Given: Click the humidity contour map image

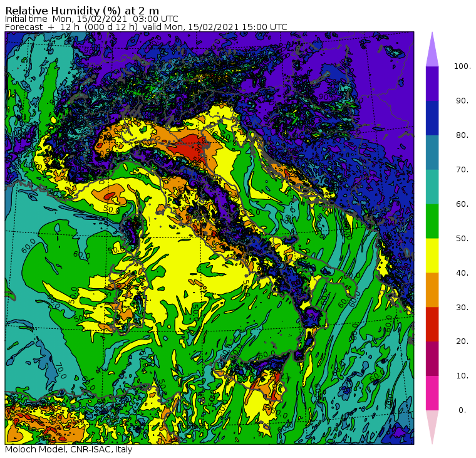Looking at the screenshot, I should [x=209, y=238].
